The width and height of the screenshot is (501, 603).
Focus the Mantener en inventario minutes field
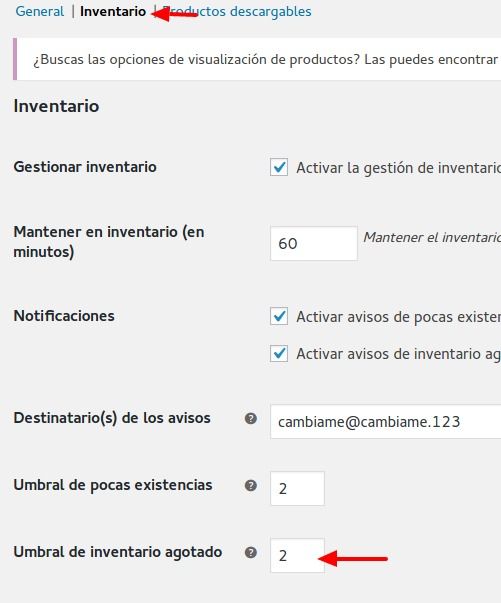click(x=314, y=243)
